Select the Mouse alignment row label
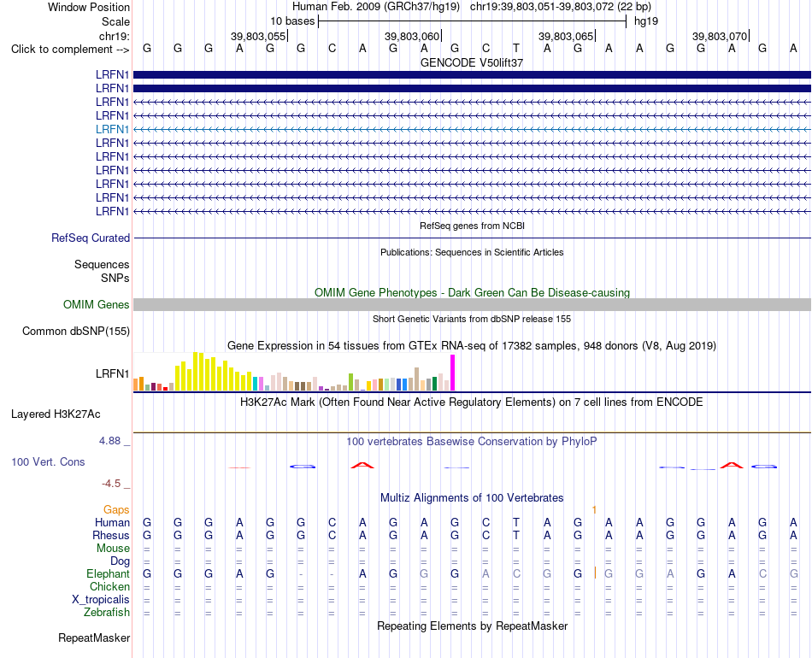This screenshot has height=658, width=812. point(113,549)
